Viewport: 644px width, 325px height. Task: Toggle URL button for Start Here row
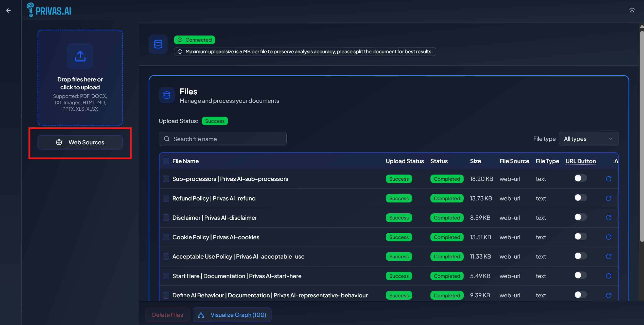coord(581,275)
